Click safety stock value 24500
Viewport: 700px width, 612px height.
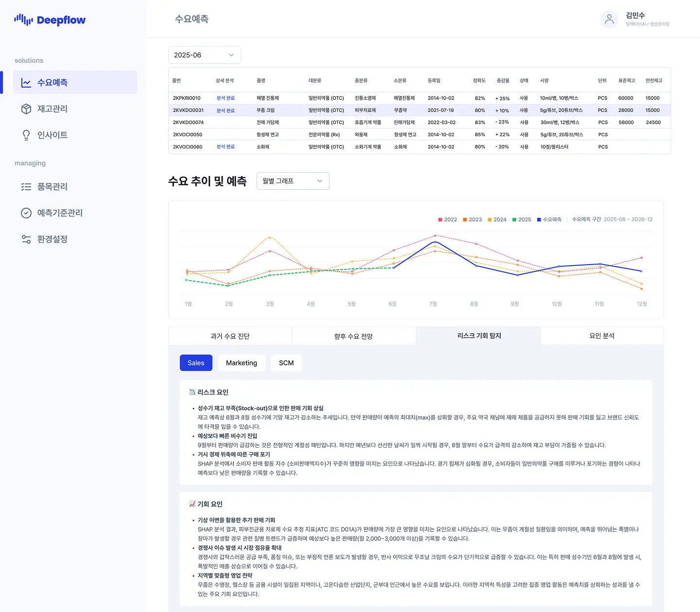pyautogui.click(x=653, y=123)
